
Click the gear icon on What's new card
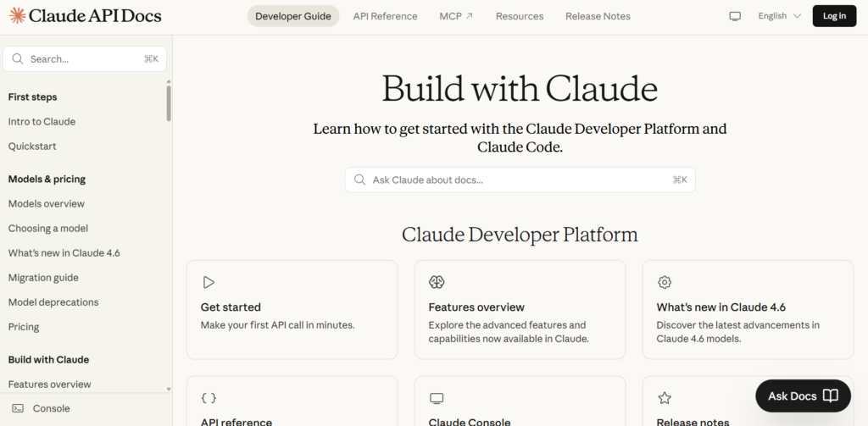coord(665,282)
